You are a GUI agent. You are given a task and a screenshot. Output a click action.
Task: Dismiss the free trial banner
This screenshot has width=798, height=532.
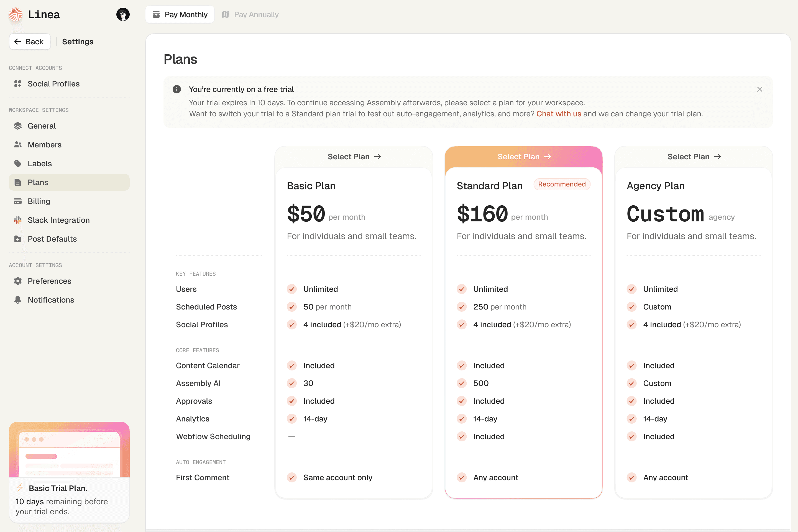click(759, 89)
